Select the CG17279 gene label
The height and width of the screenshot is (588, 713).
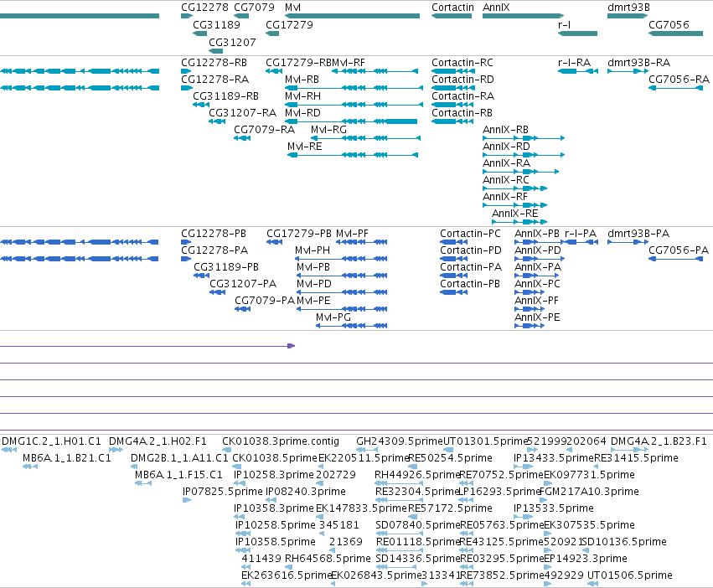coord(289,25)
